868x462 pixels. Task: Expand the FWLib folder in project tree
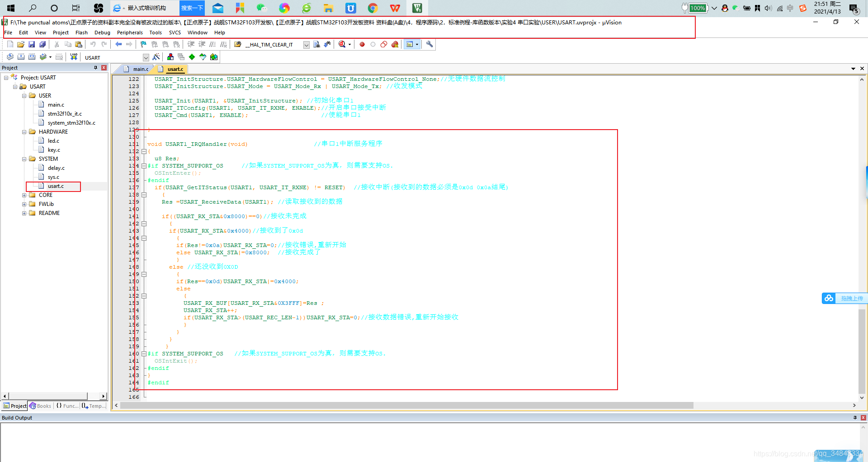pos(24,204)
